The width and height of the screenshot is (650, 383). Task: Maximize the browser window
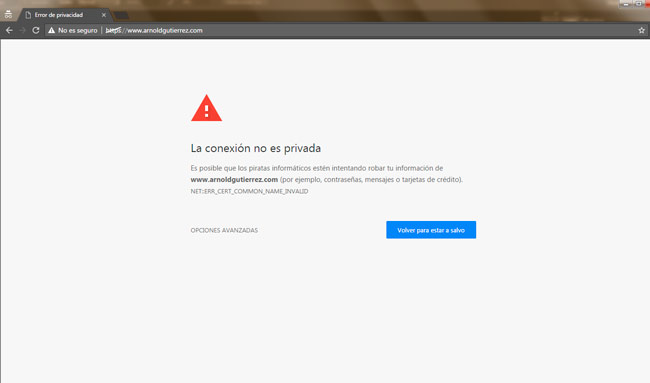coord(638,4)
